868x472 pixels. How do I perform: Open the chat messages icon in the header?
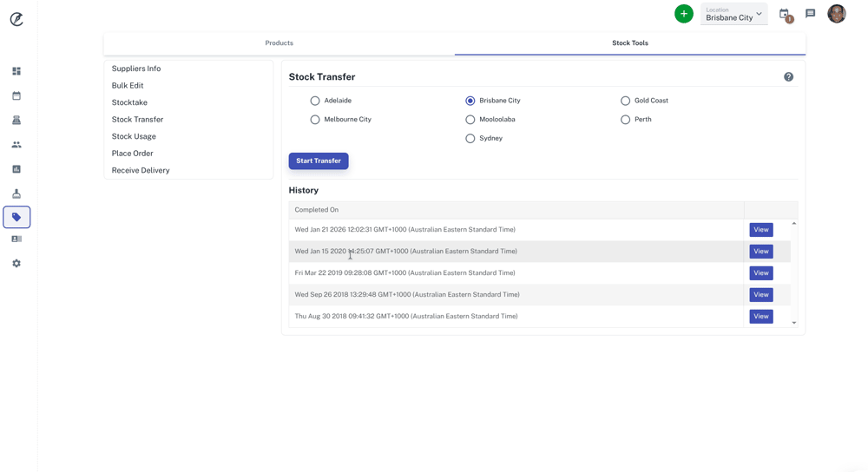[810, 14]
